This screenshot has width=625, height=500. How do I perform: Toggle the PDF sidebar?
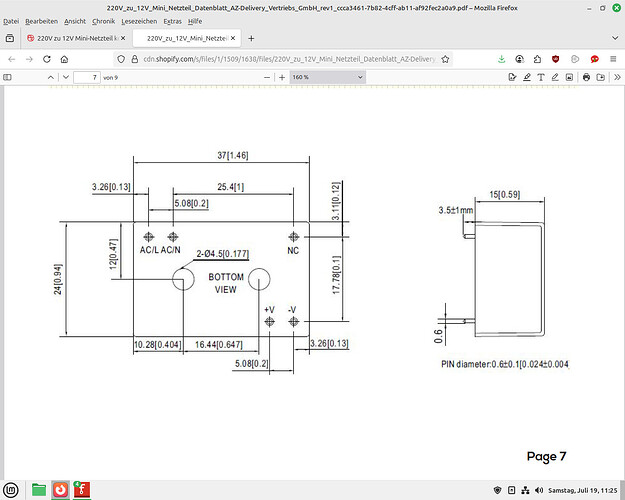pyautogui.click(x=9, y=77)
